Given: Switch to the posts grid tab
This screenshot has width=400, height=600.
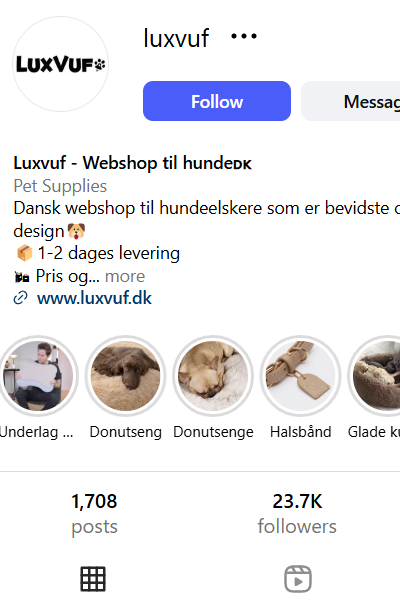Looking at the screenshot, I should pyautogui.click(x=93, y=579).
